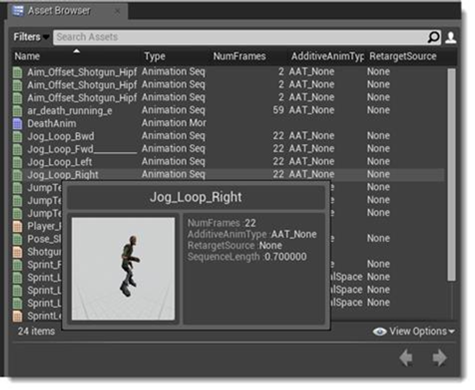The width and height of the screenshot is (475, 390).
Task: Click the magnifier search icon
Action: 433,37
